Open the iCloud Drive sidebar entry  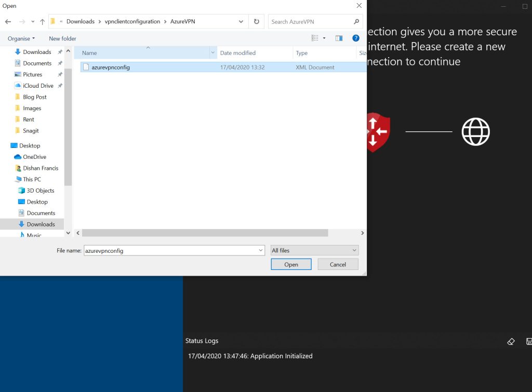(x=37, y=85)
